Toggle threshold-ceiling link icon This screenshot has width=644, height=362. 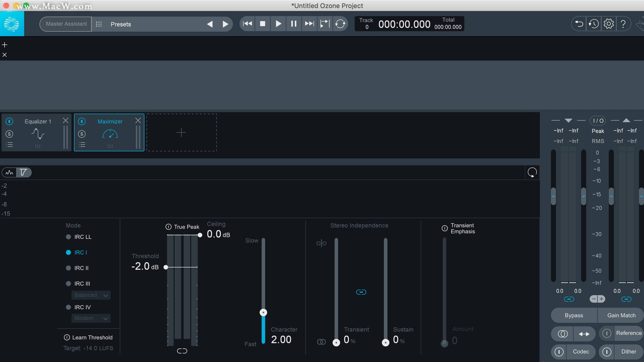182,351
